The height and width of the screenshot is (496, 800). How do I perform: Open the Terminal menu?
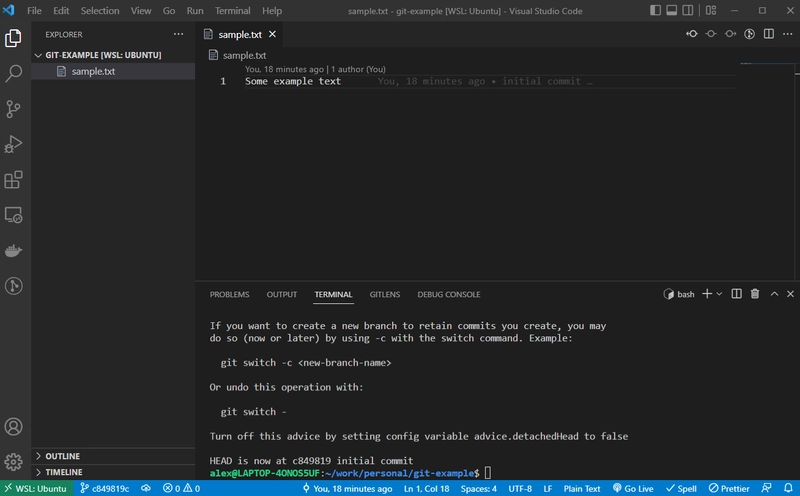232,10
